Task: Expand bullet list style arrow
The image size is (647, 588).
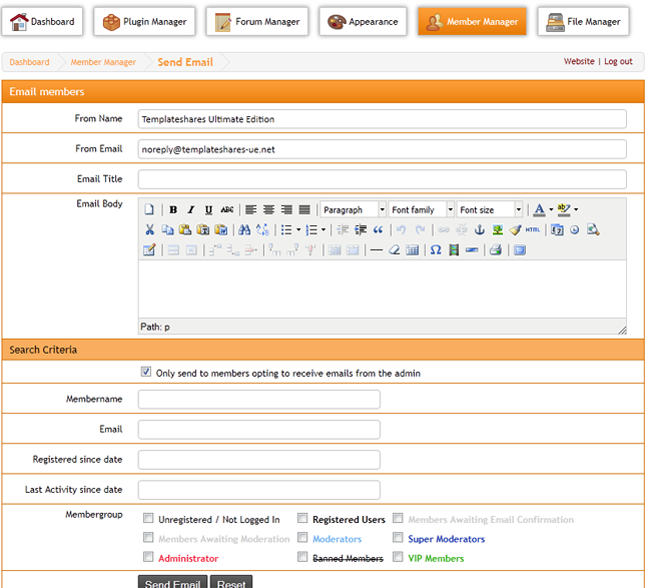Action: (x=298, y=229)
